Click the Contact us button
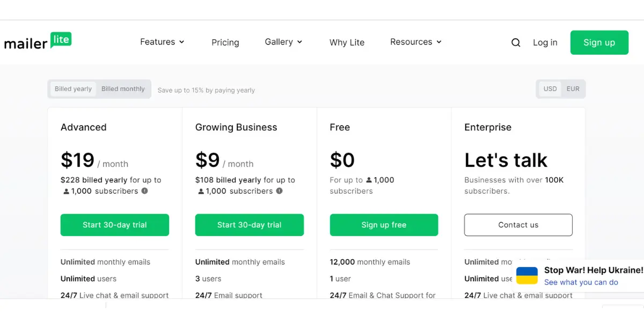This screenshot has height=322, width=644. 518,225
